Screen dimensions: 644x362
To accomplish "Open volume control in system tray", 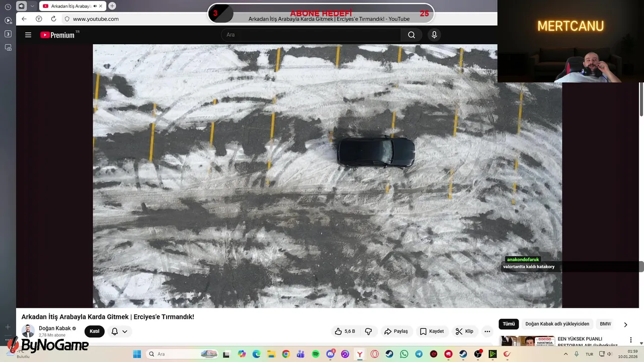I will (x=609, y=354).
